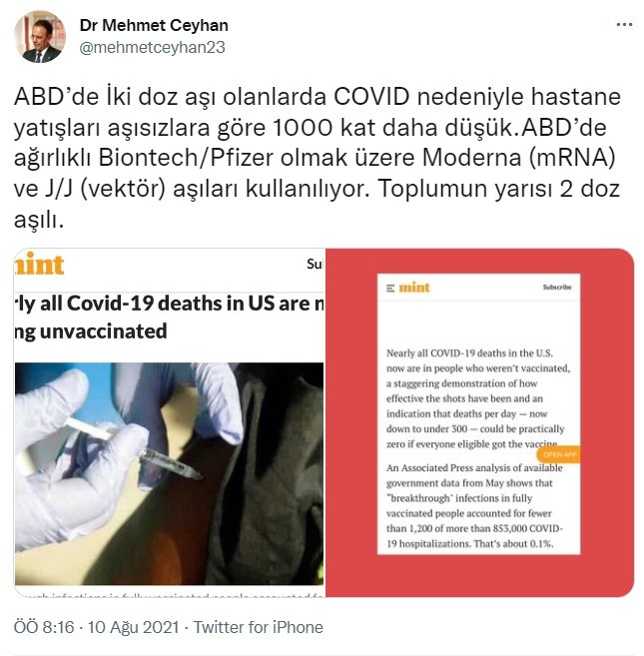
Task: Click the word 'unvaccinated' in the headline
Action: tap(104, 331)
